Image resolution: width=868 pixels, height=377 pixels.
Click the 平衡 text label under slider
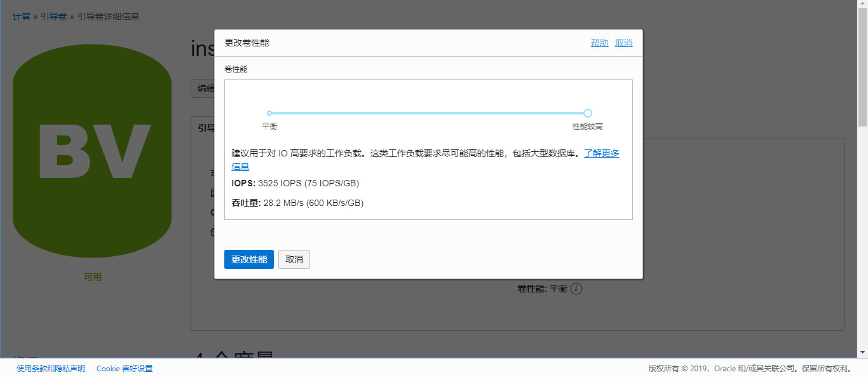[x=269, y=127]
